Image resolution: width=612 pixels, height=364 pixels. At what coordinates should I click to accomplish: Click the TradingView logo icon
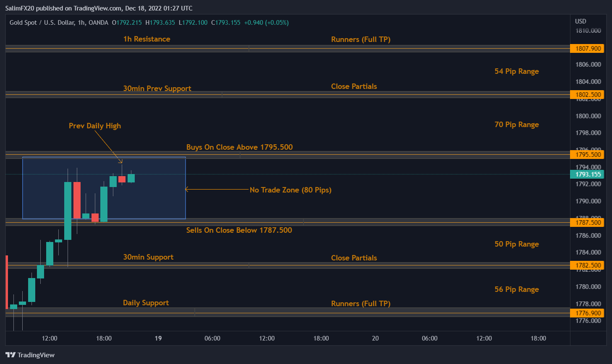(10, 355)
